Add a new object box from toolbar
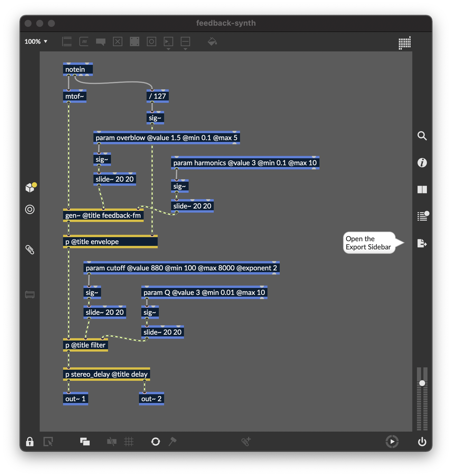 coord(67,41)
